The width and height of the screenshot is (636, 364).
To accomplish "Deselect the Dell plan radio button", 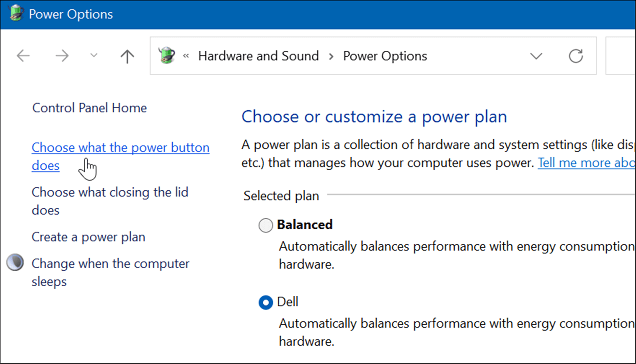I will [x=265, y=302].
